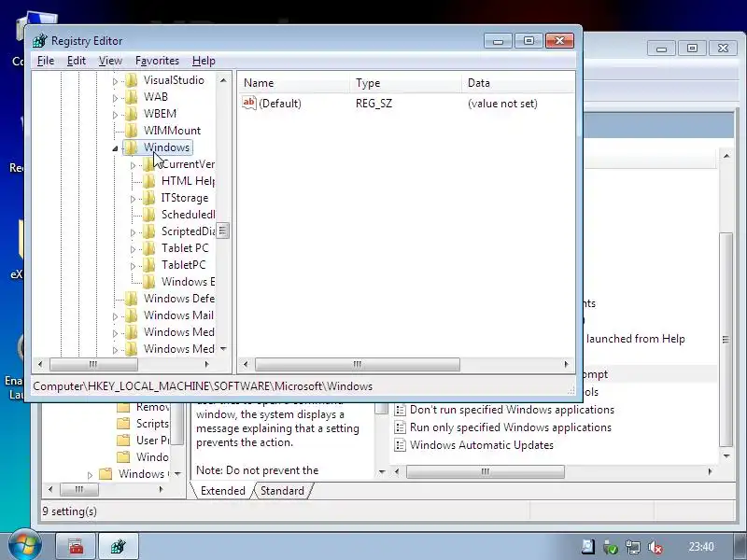Click the Name column header
Screen dimensions: 747x560
click(293, 83)
